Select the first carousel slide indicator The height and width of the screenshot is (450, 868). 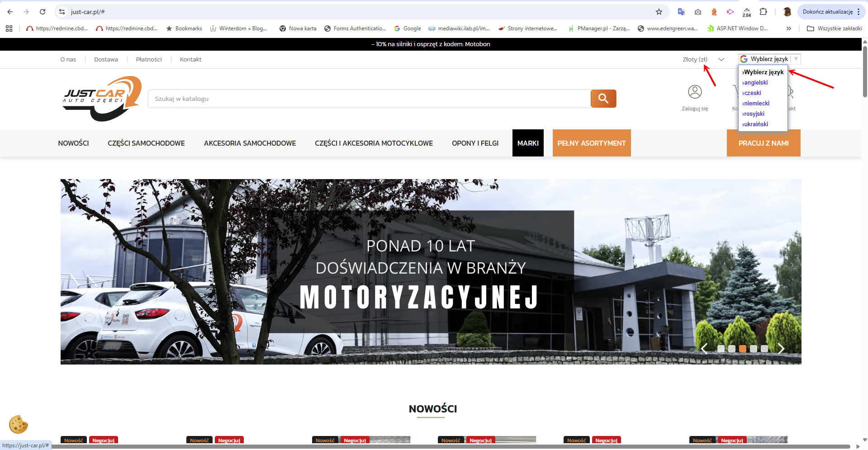[x=721, y=349]
